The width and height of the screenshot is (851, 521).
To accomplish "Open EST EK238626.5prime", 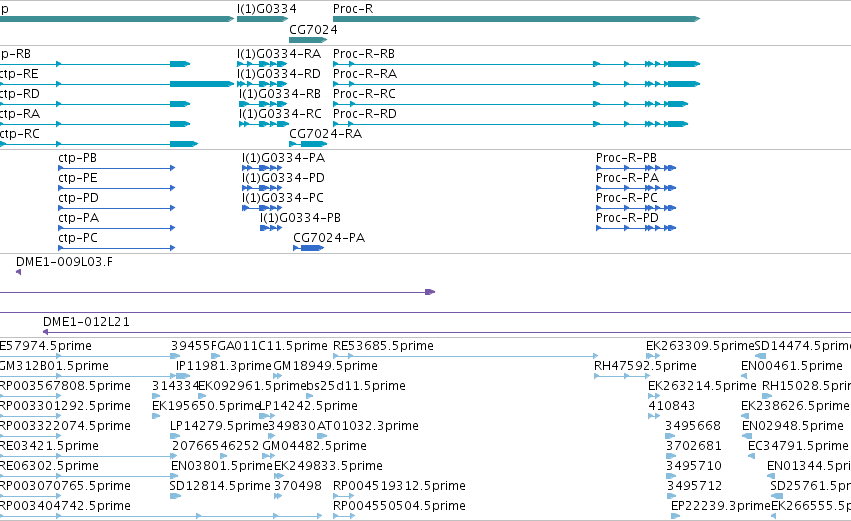I will (x=795, y=406).
